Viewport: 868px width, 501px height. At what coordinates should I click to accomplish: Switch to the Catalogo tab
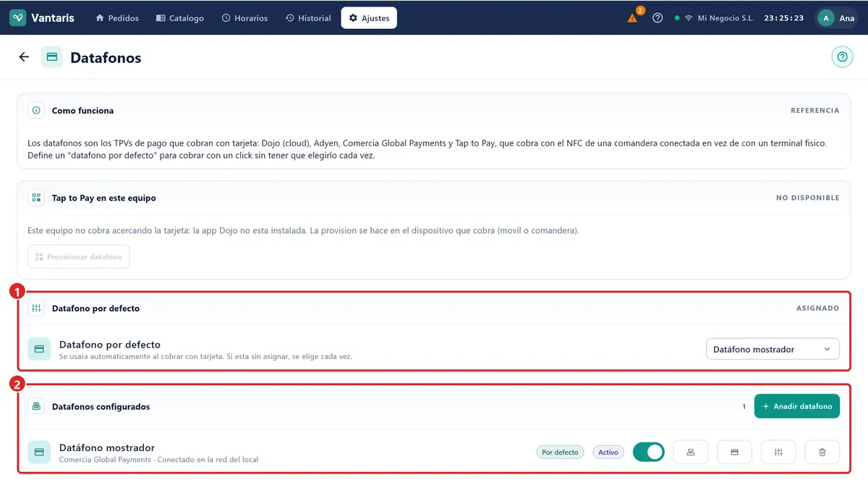[x=180, y=18]
